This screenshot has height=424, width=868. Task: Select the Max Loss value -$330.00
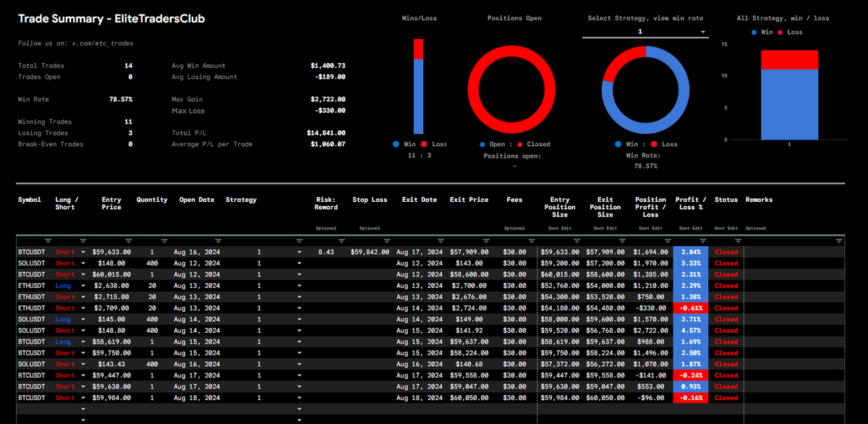pos(331,111)
